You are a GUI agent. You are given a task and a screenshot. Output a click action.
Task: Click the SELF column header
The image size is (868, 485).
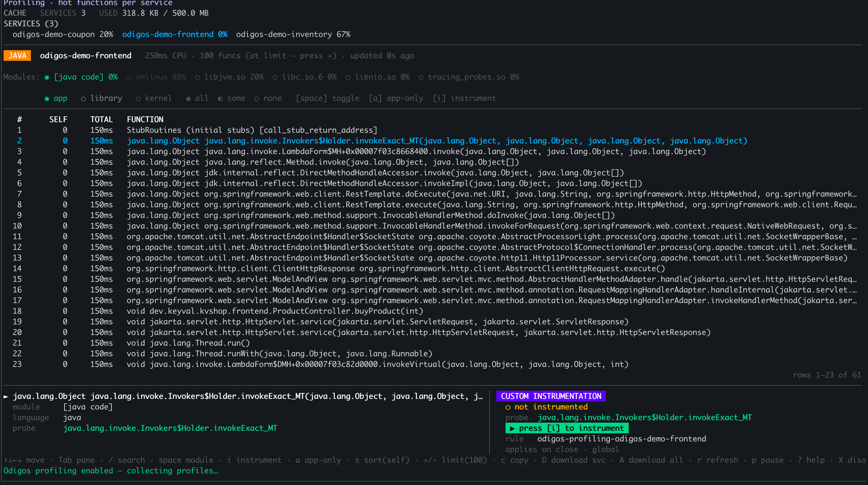[x=58, y=120]
